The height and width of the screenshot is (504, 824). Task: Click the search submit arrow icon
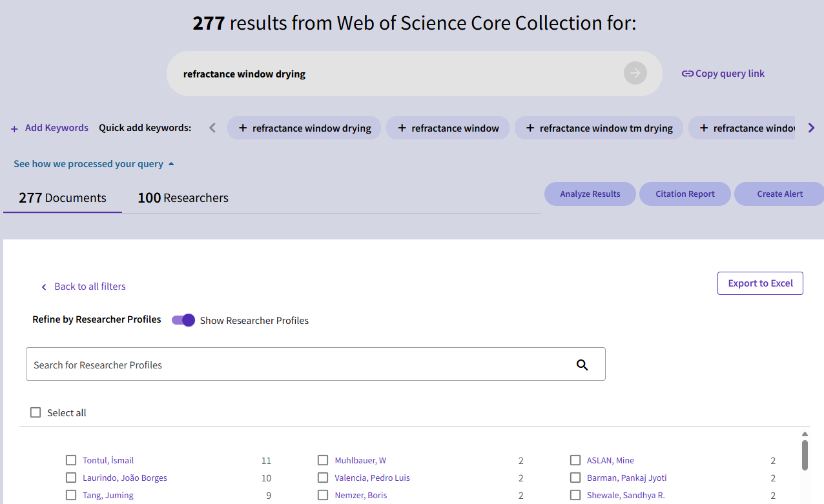point(635,74)
